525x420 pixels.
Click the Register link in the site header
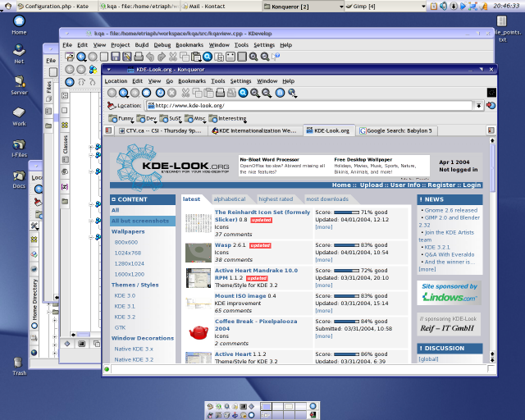(x=441, y=185)
